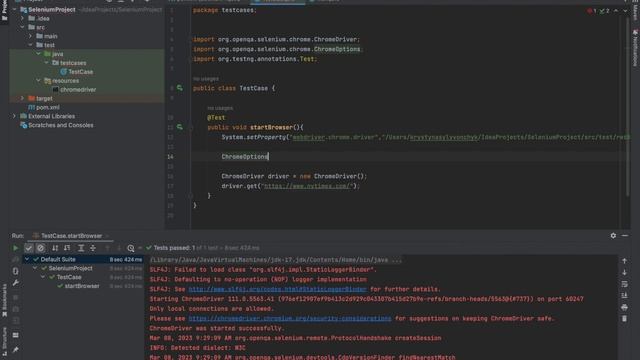The width and height of the screenshot is (640, 360).
Task: Open the slf4j StaticLoggerBinder link
Action: pos(278,289)
